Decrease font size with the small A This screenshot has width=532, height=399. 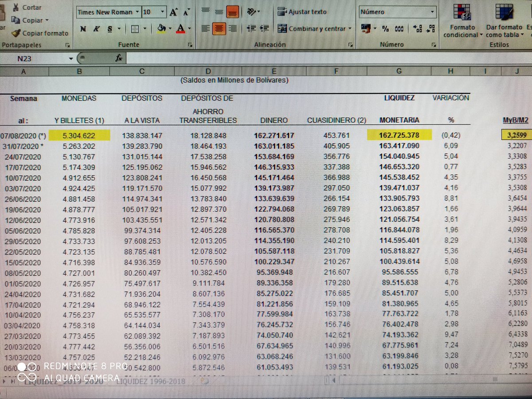tap(186, 13)
